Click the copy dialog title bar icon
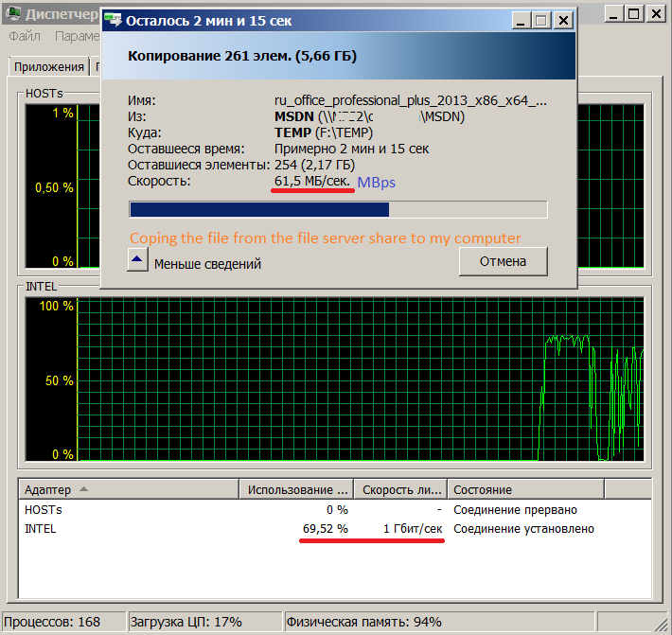This screenshot has width=672, height=635. 114,20
